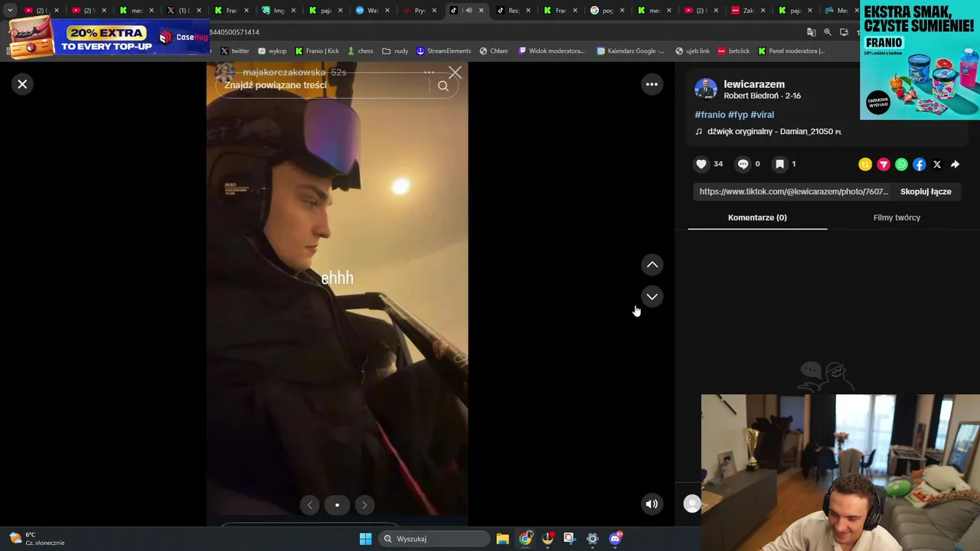The image size is (980, 551).
Task: Close the story overlay with X
Action: pyautogui.click(x=455, y=73)
